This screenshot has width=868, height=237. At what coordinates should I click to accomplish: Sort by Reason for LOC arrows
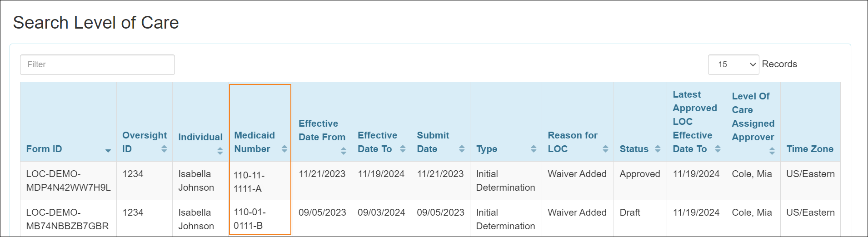pyautogui.click(x=605, y=149)
